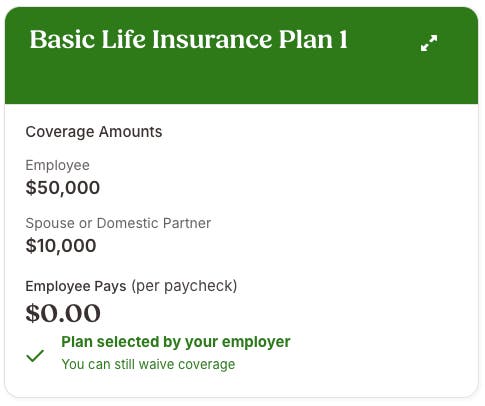Image resolution: width=485 pixels, height=406 pixels.
Task: Select the $10,000 spouse coverage amount
Action: [61, 246]
